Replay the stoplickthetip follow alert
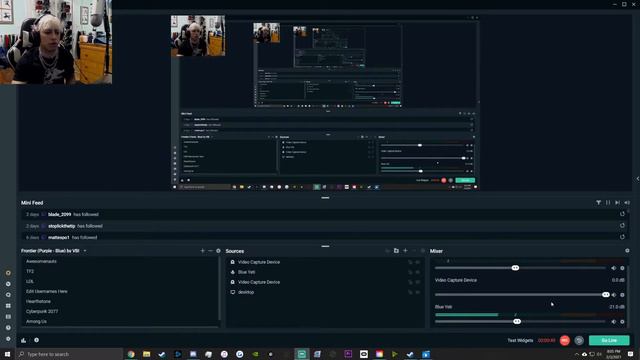This screenshot has width=640, height=360. point(622,225)
